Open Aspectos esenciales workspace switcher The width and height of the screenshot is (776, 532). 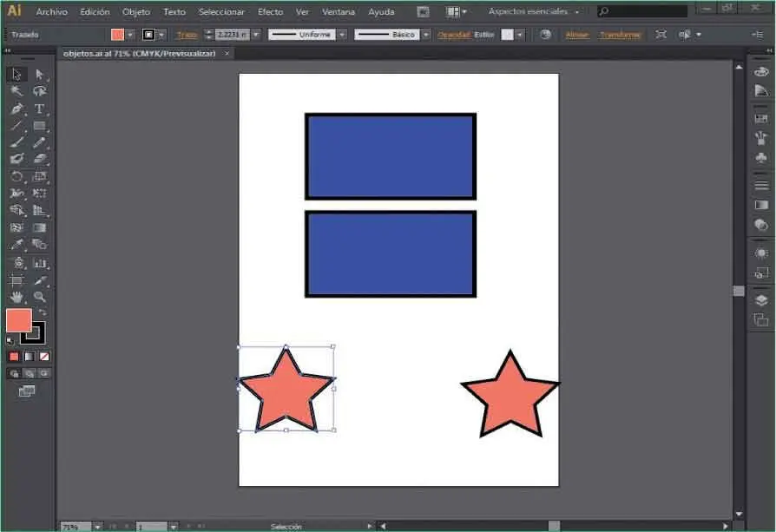pyautogui.click(x=534, y=11)
